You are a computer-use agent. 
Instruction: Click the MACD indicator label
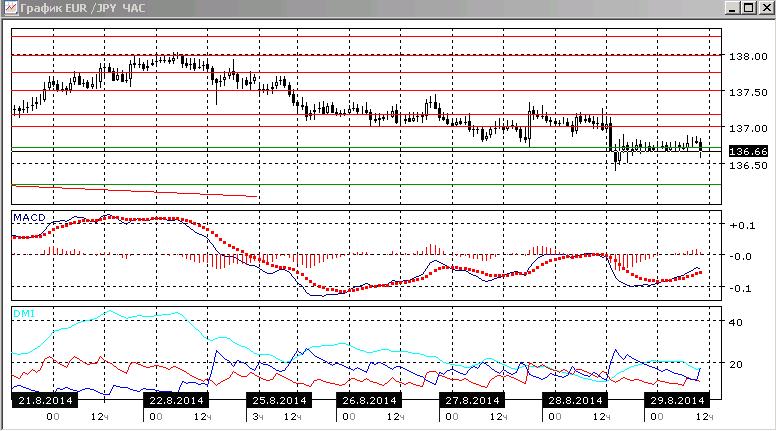click(x=29, y=218)
